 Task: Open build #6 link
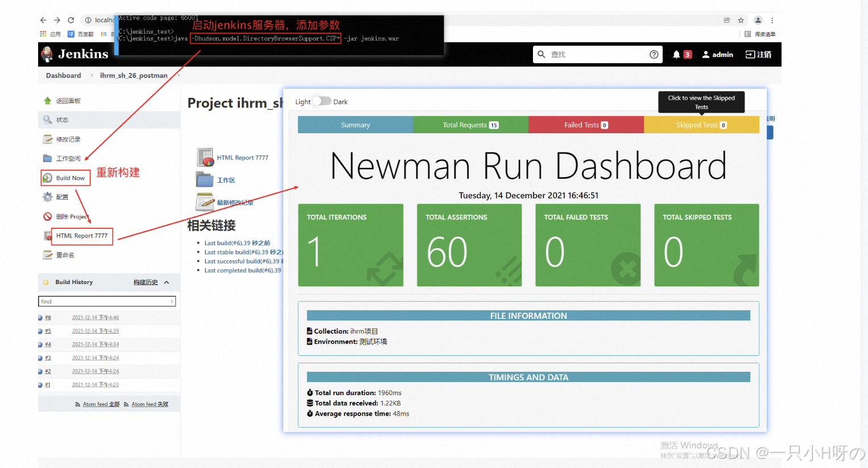(48, 318)
